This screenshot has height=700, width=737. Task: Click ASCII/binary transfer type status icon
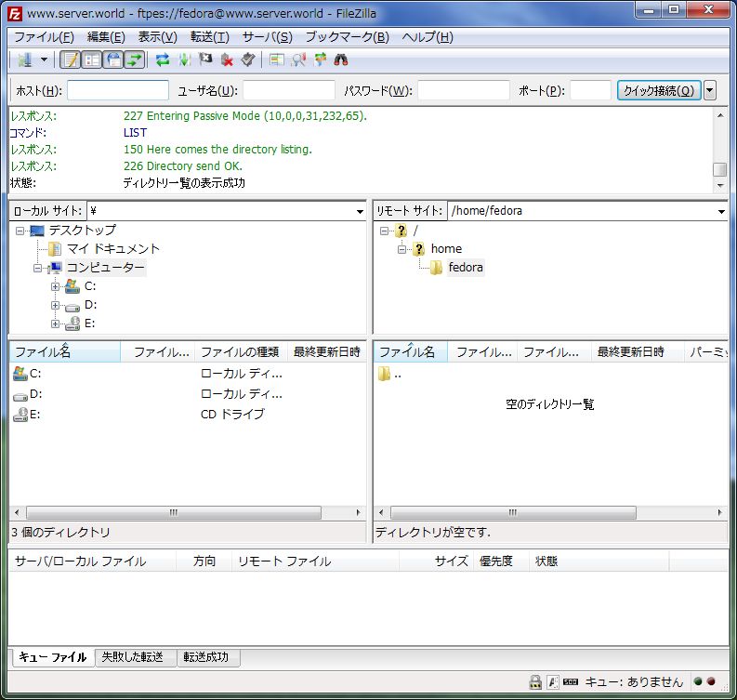pyautogui.click(x=553, y=681)
